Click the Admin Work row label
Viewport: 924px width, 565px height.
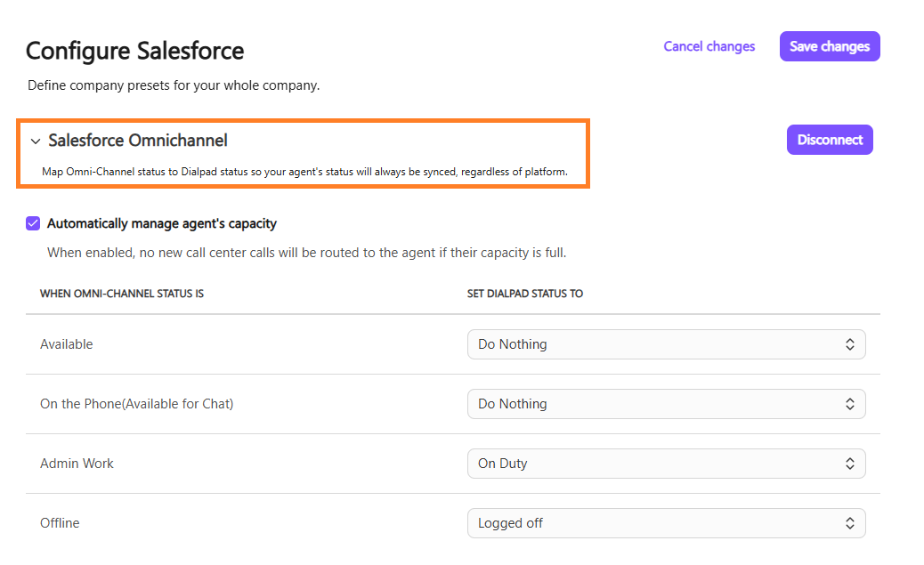(x=77, y=464)
